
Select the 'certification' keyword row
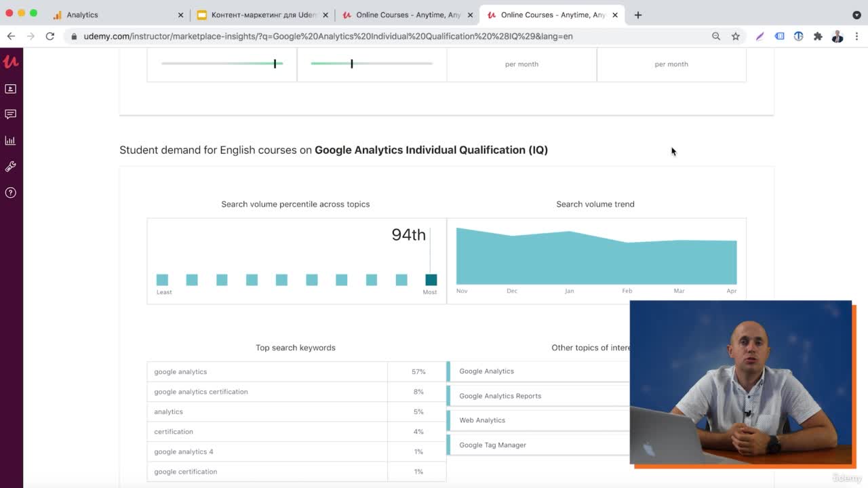pyautogui.click(x=296, y=432)
